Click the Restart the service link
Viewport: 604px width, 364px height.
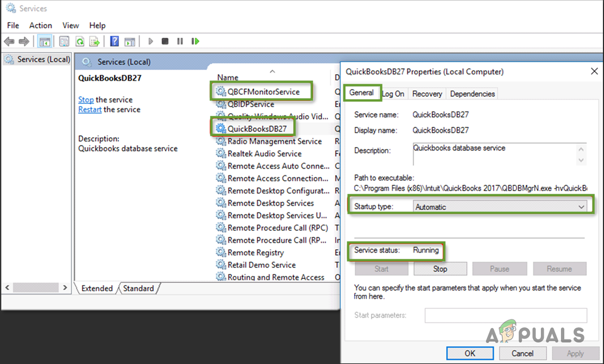tap(90, 110)
